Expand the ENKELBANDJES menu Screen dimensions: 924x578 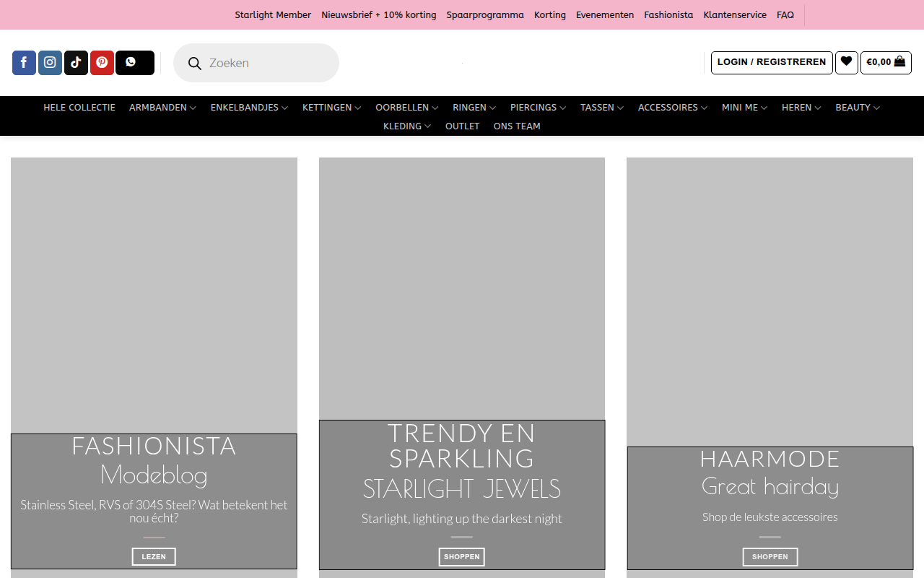249,108
